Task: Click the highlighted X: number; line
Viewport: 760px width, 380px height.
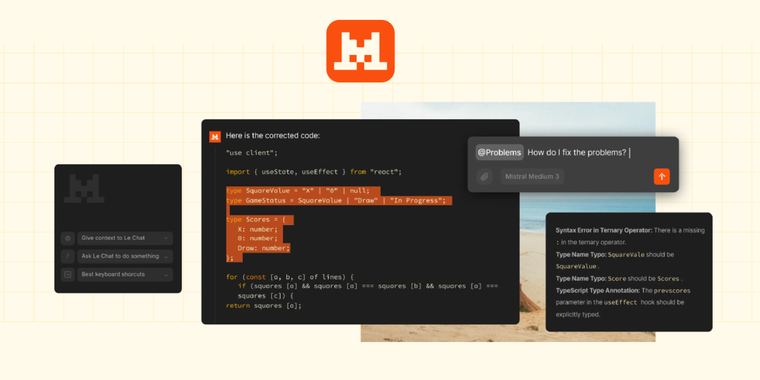Action: [x=258, y=229]
